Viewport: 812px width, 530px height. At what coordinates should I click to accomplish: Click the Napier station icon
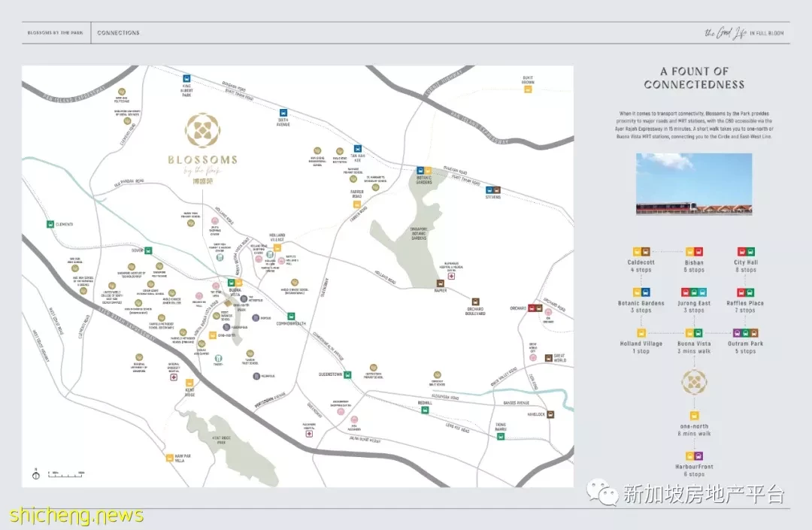[440, 283]
